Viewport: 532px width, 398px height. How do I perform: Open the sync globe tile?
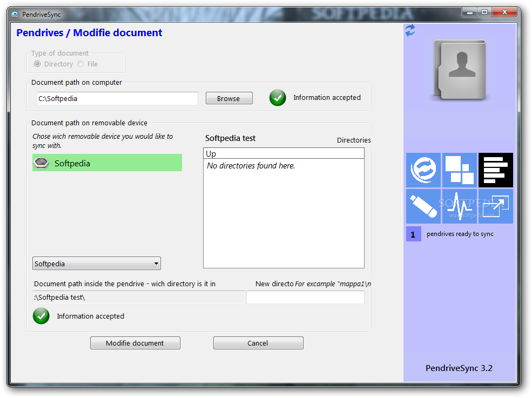click(x=423, y=170)
